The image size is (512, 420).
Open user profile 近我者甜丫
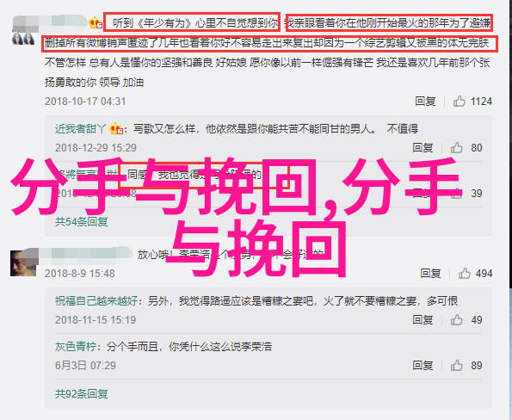[x=80, y=129]
